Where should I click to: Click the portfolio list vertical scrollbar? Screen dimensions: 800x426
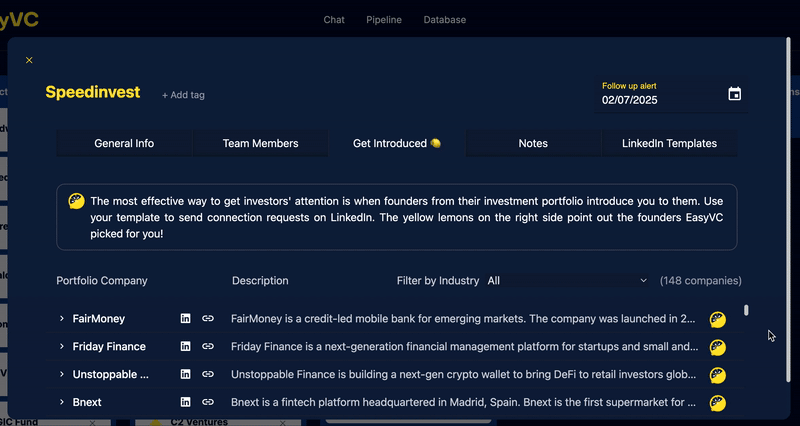[746, 312]
